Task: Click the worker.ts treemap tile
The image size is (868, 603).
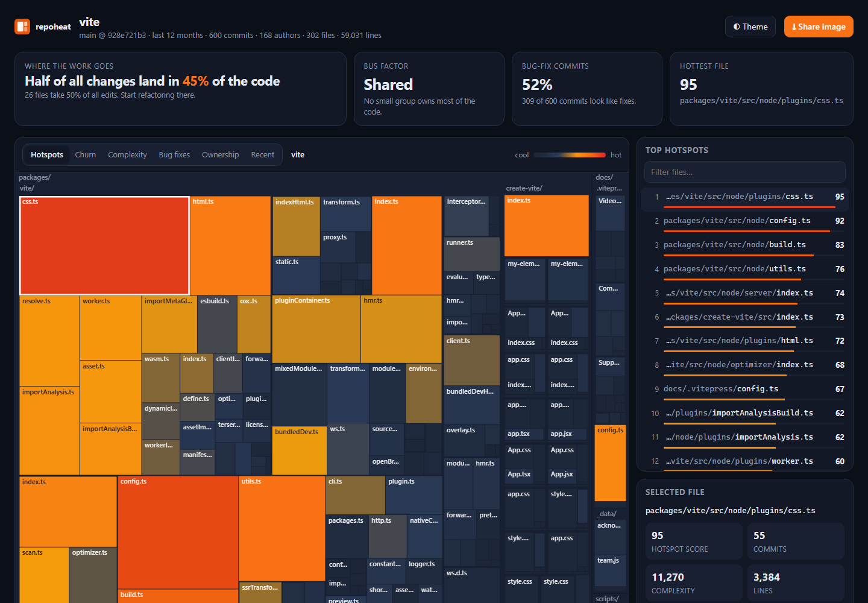Action: click(x=111, y=328)
